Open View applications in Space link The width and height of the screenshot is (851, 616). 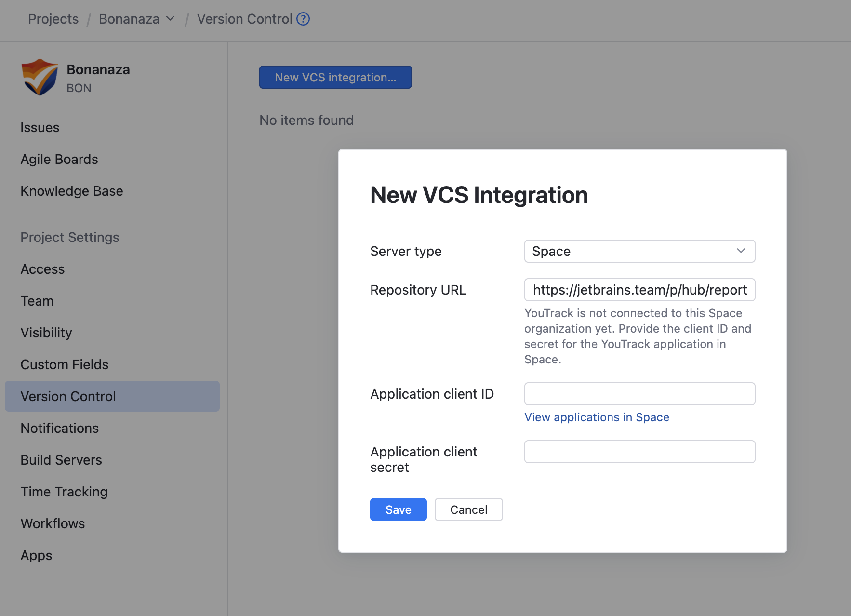[x=597, y=417]
